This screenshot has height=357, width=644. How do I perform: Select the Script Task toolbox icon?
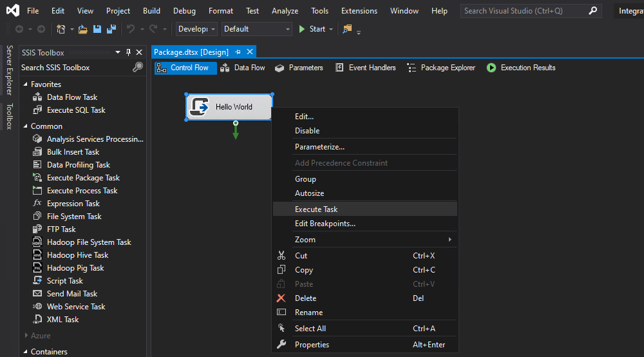[37, 280]
